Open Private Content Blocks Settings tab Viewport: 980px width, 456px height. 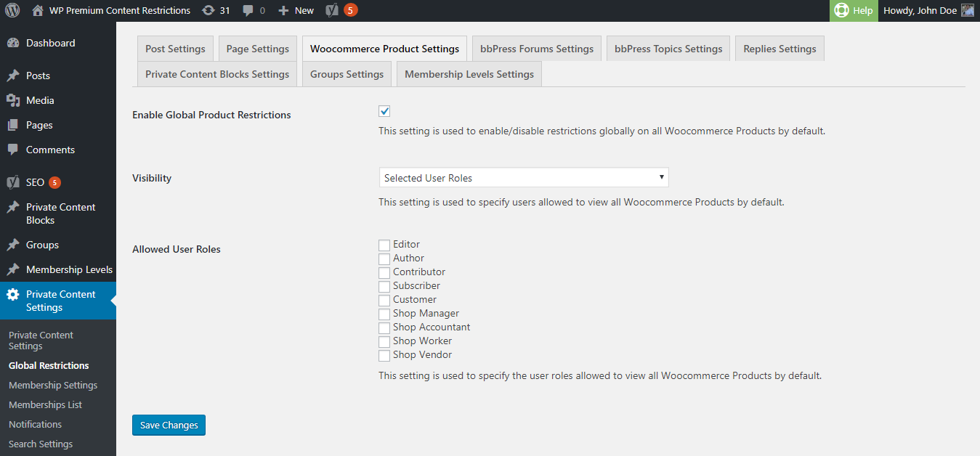tap(217, 74)
